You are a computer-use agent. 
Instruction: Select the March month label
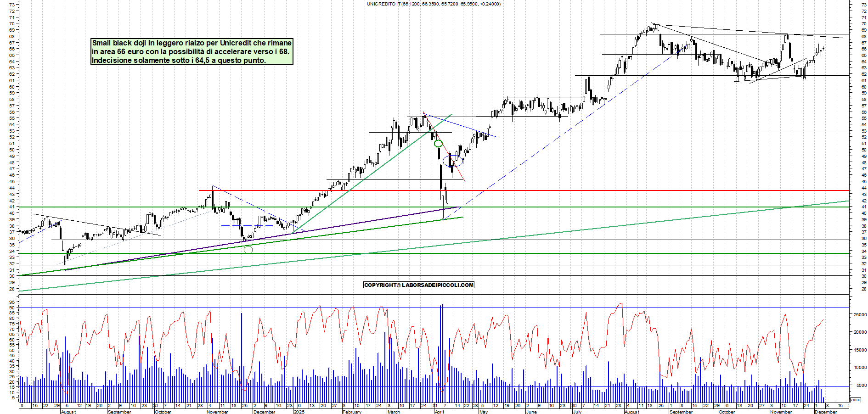394,412
